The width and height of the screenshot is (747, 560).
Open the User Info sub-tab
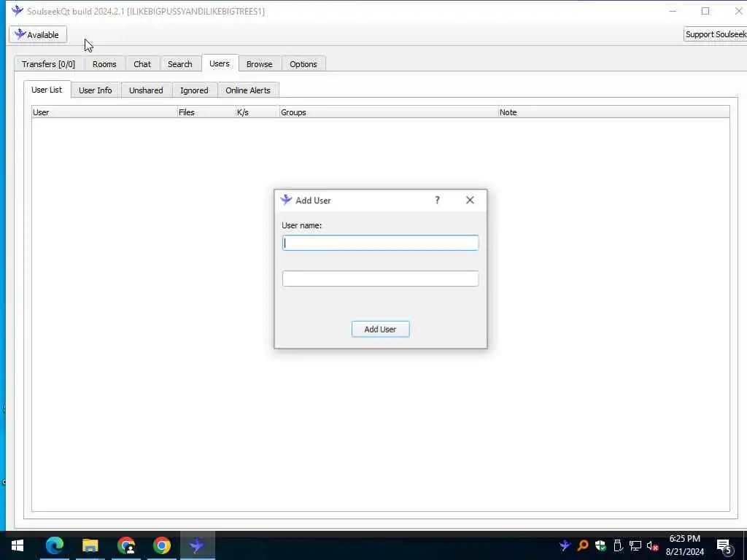tap(96, 90)
